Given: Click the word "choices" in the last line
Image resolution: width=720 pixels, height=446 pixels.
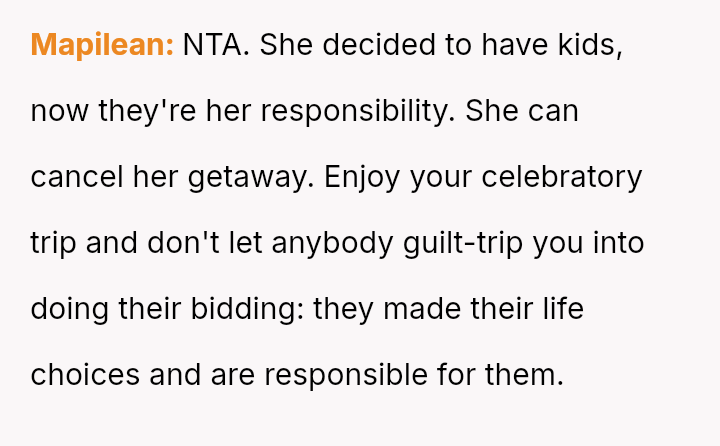Looking at the screenshot, I should 85,375.
